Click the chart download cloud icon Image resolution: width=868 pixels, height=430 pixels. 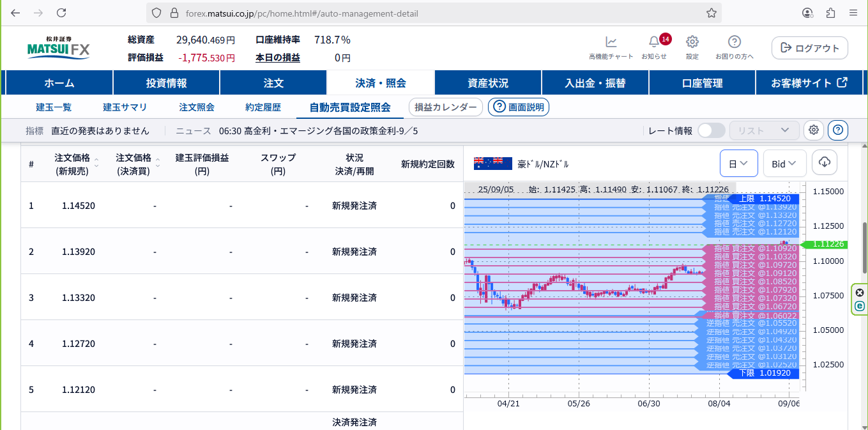tap(825, 163)
